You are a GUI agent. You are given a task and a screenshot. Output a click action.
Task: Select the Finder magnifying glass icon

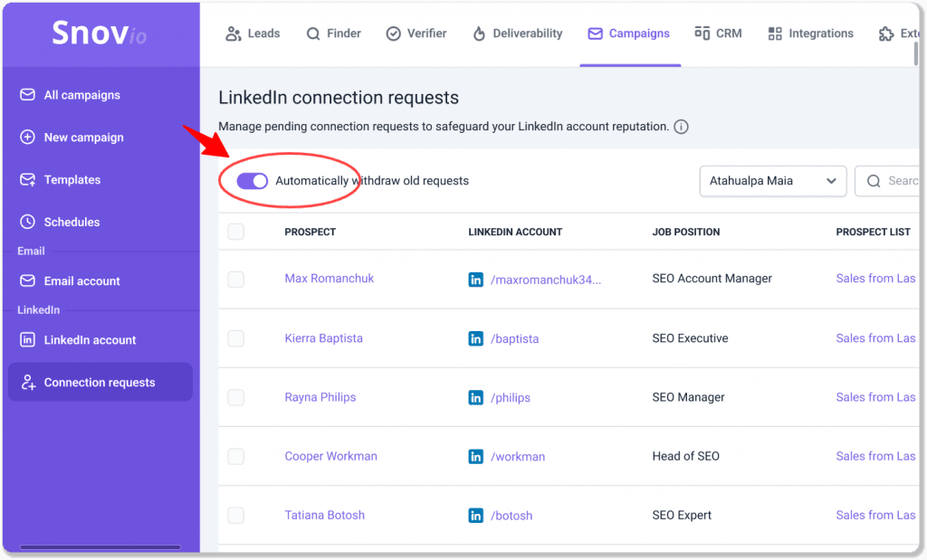pyautogui.click(x=312, y=33)
